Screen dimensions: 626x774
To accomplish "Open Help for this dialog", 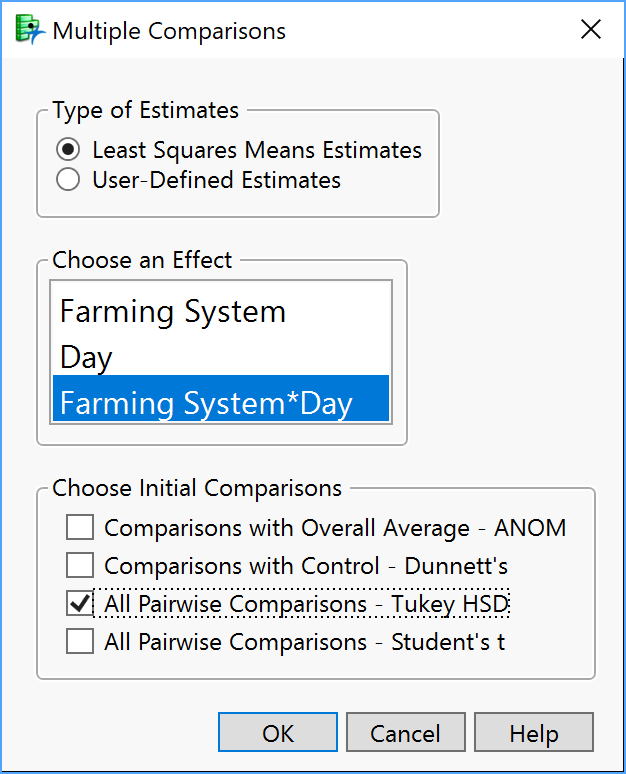I will (534, 733).
